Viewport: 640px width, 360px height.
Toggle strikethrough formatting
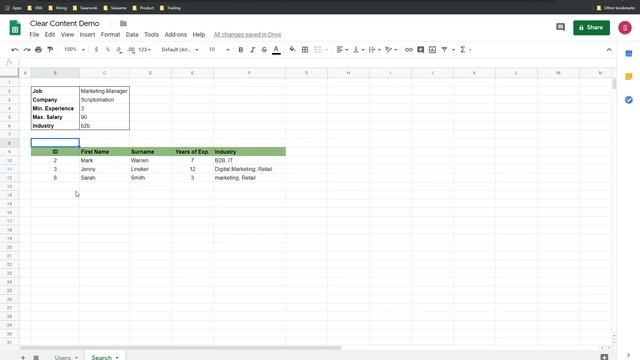click(x=264, y=50)
